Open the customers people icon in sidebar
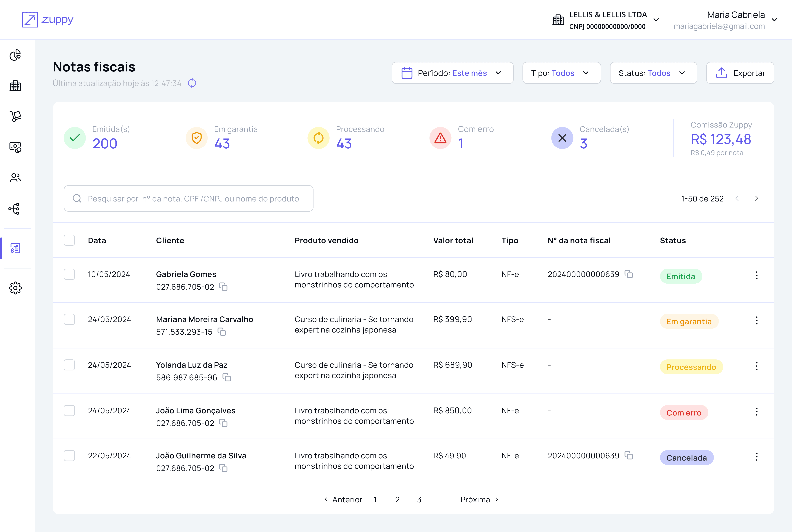 point(15,178)
